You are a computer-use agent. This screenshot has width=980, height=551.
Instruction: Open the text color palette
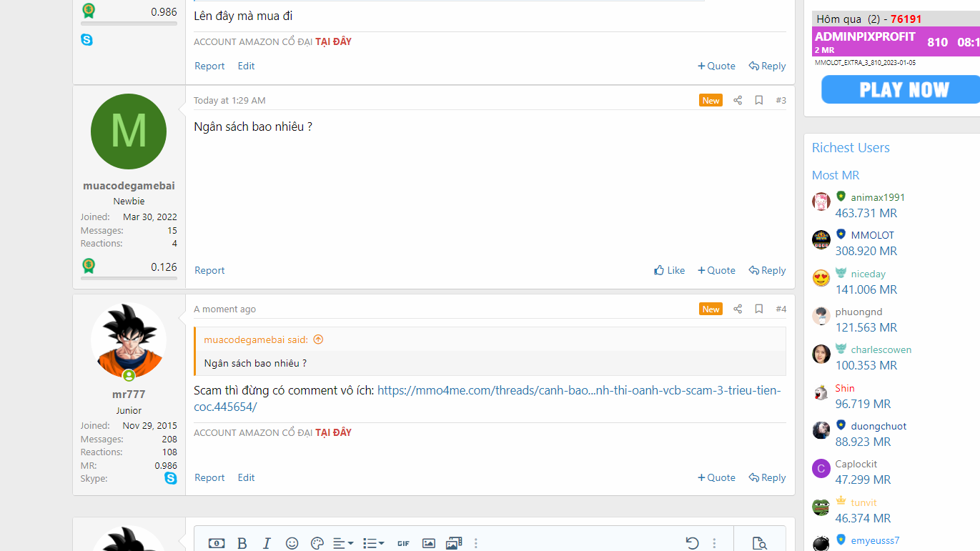[x=317, y=543]
